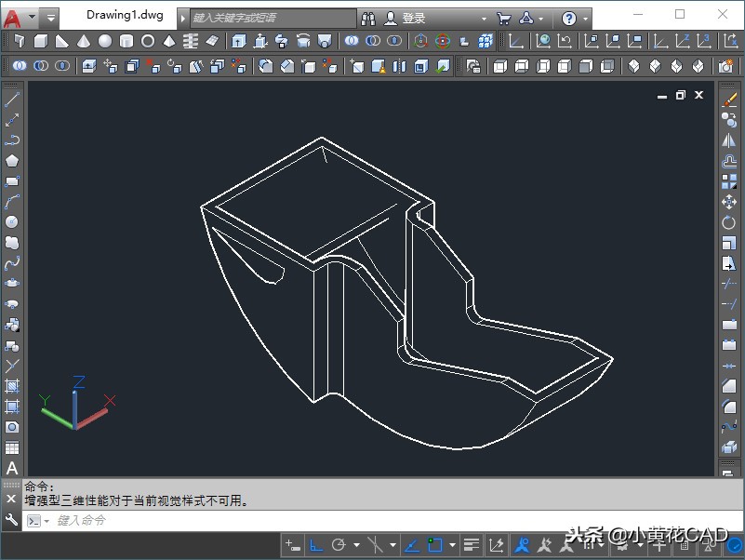Click the search binoculars icon

pos(368,18)
